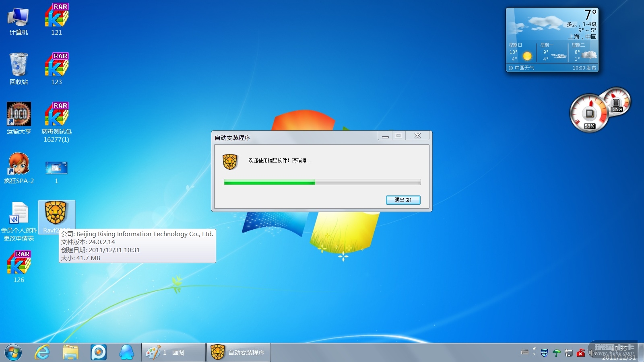Click the red flag Action Center tray icon
The image size is (644, 362).
click(581, 353)
